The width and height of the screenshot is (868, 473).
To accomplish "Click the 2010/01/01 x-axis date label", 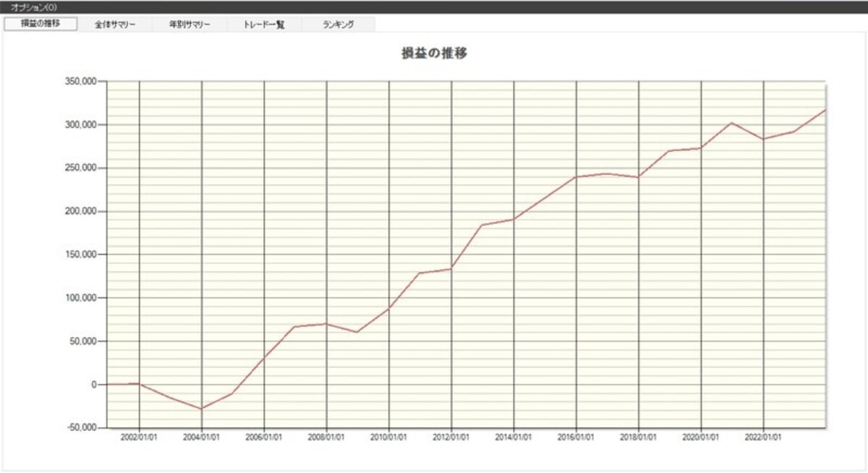I will point(389,438).
